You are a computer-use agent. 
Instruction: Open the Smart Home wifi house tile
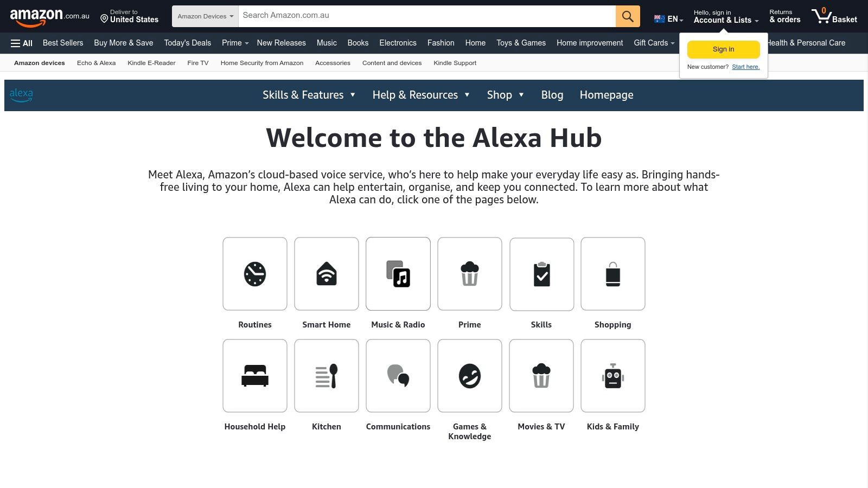coord(327,274)
